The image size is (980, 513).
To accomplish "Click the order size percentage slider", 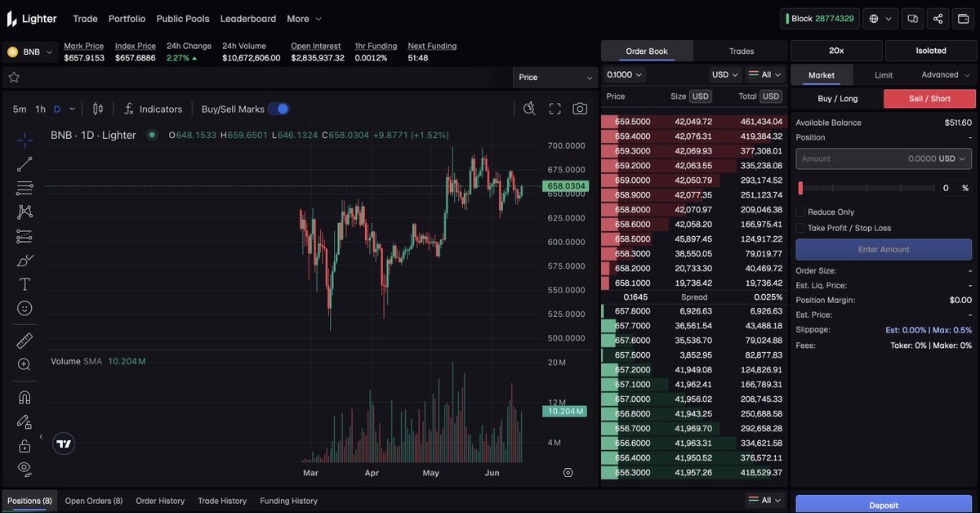I will [x=866, y=188].
